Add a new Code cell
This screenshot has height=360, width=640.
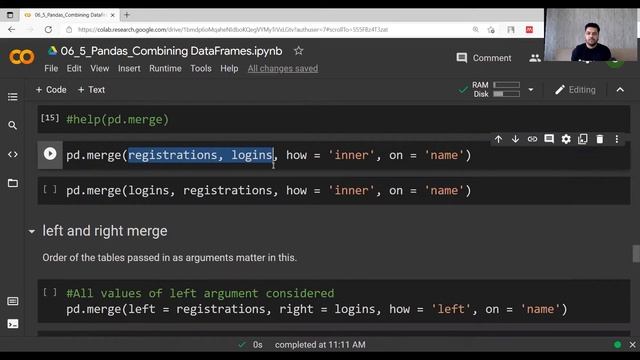point(51,90)
